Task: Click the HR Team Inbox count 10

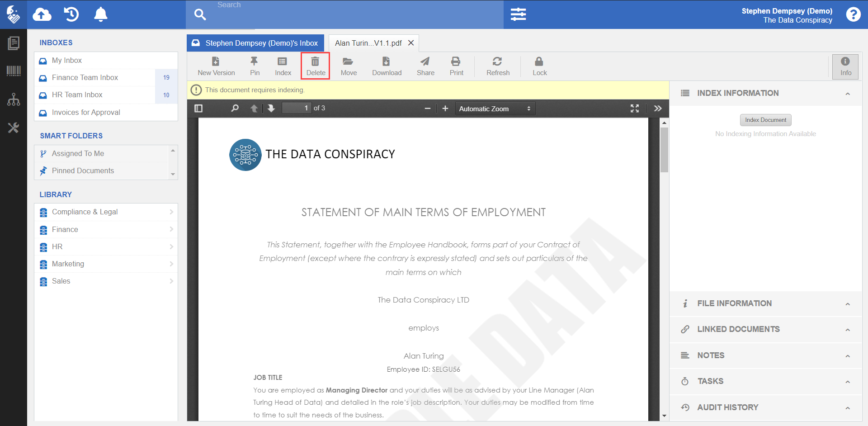Action: point(166,95)
